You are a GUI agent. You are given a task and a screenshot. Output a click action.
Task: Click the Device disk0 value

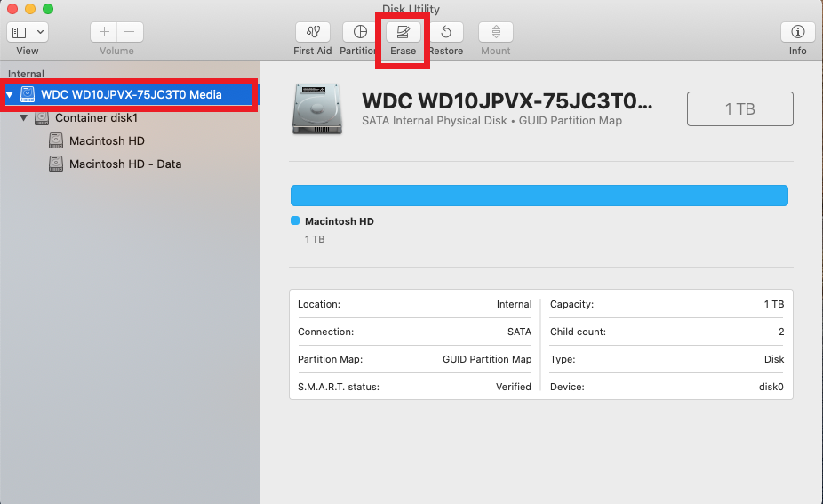click(x=771, y=387)
